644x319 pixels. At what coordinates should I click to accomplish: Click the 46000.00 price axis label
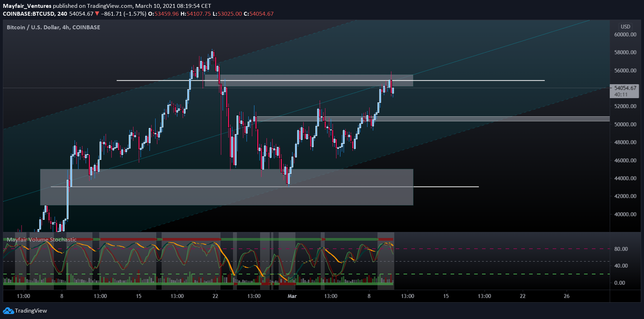[x=625, y=160]
